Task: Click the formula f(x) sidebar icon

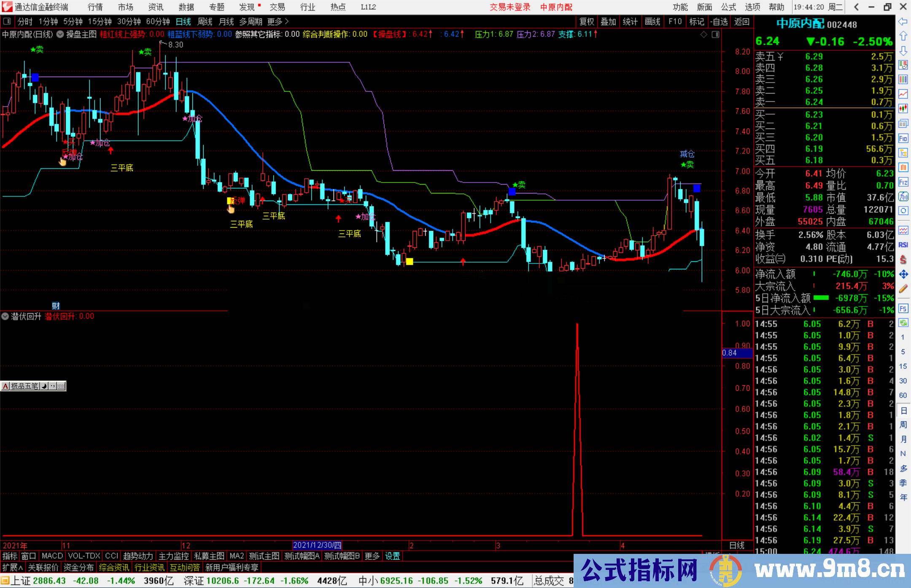Action: (903, 196)
